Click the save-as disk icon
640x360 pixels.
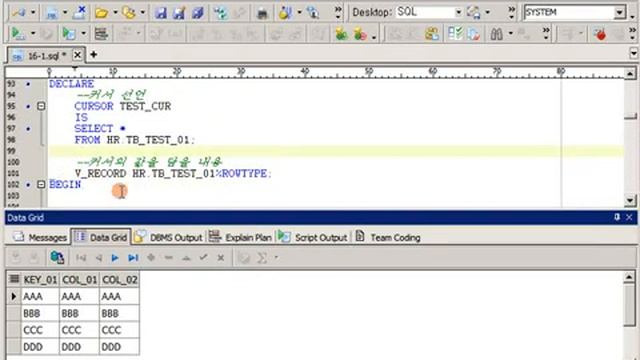coord(179,13)
